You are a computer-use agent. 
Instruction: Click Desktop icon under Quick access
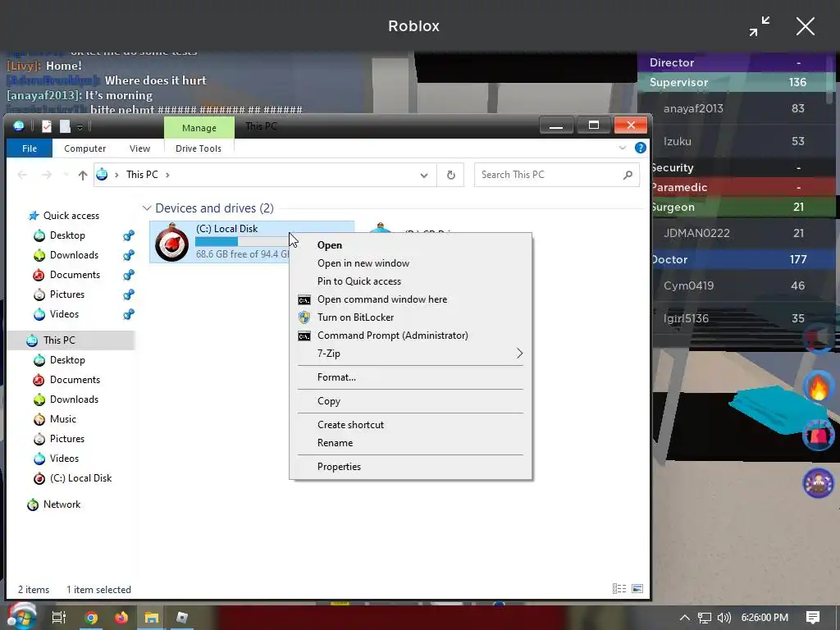(39, 235)
